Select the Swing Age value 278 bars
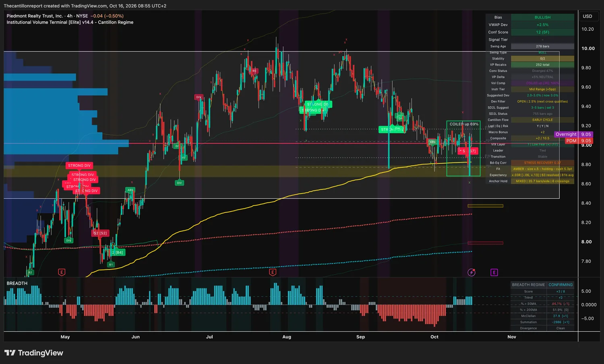This screenshot has height=364, width=604. coord(542,46)
